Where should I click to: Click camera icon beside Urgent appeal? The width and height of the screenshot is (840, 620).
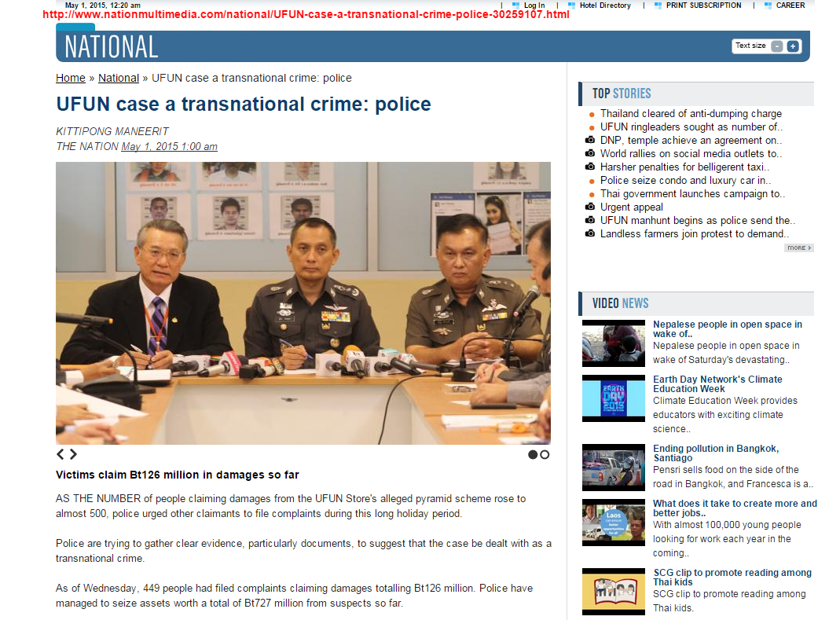(x=590, y=207)
